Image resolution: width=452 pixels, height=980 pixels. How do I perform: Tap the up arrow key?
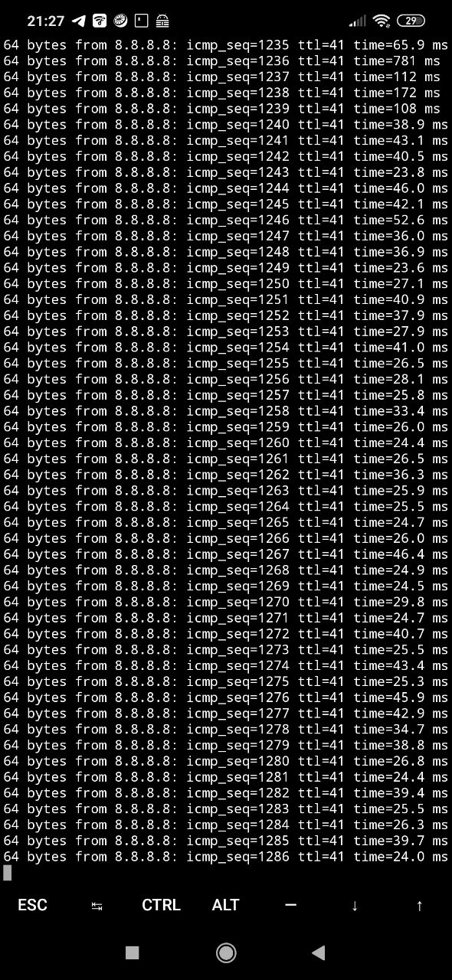[419, 906]
